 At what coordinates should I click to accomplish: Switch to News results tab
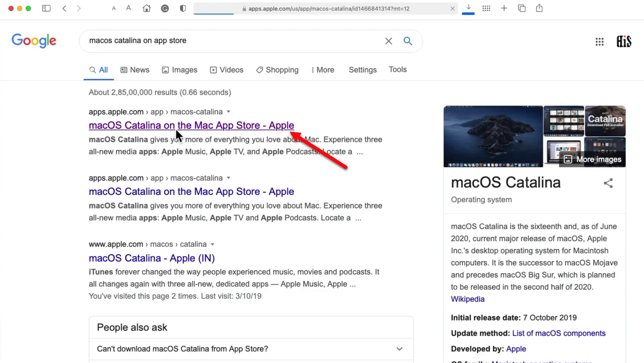[x=135, y=70]
